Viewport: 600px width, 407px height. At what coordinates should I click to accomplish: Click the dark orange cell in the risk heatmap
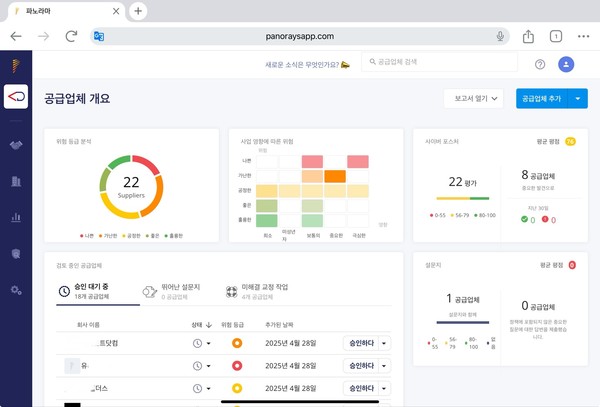coord(334,176)
